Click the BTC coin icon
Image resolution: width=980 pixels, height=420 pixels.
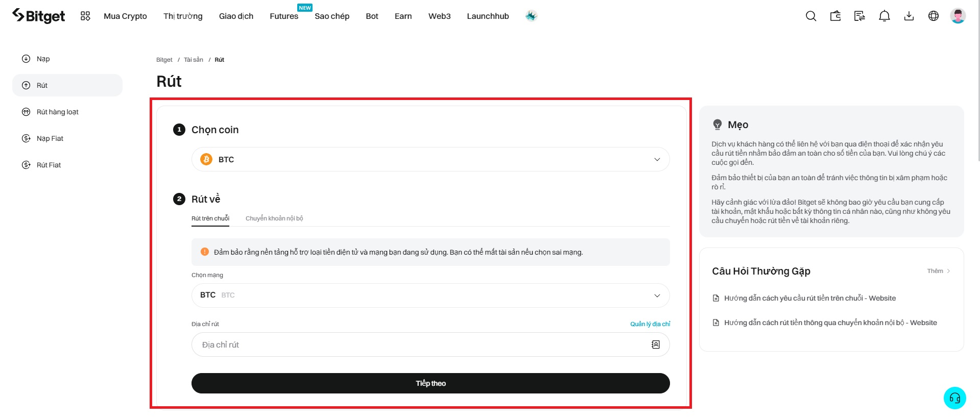[206, 159]
